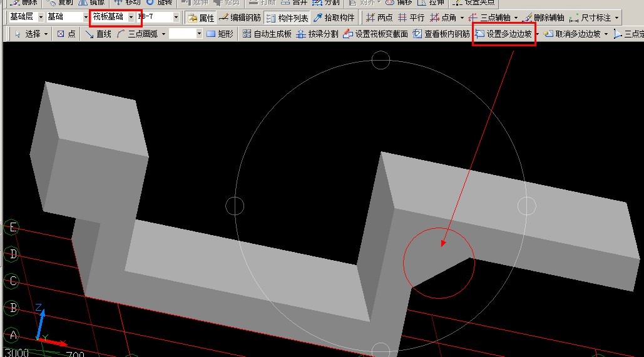The image size is (644, 357).
Task: Open the FB-7 component name dropdown
Action: tap(158, 18)
